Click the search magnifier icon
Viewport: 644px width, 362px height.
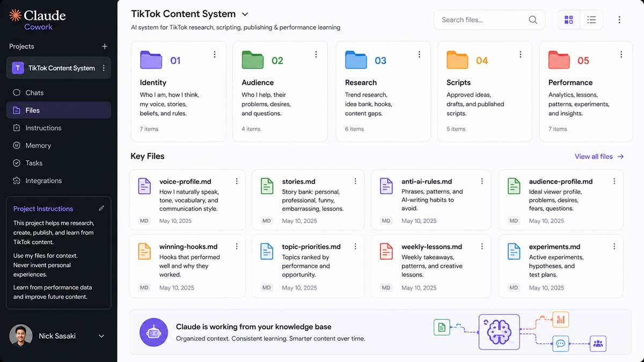tap(533, 20)
